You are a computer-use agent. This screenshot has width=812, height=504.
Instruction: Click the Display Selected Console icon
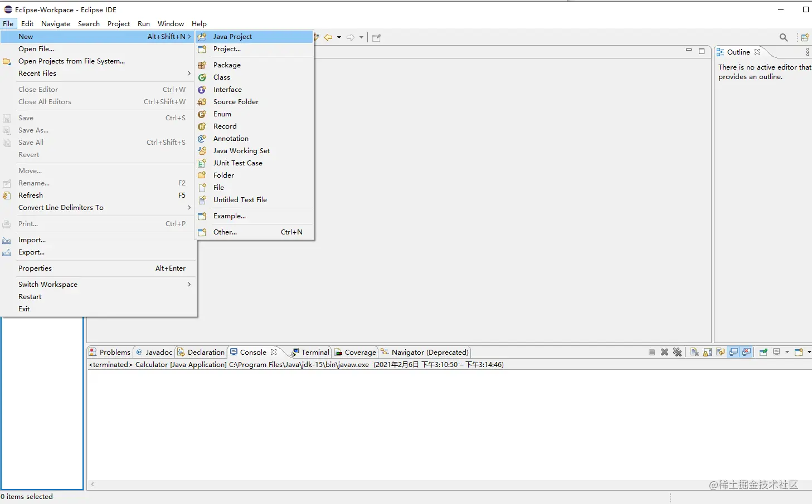click(776, 352)
